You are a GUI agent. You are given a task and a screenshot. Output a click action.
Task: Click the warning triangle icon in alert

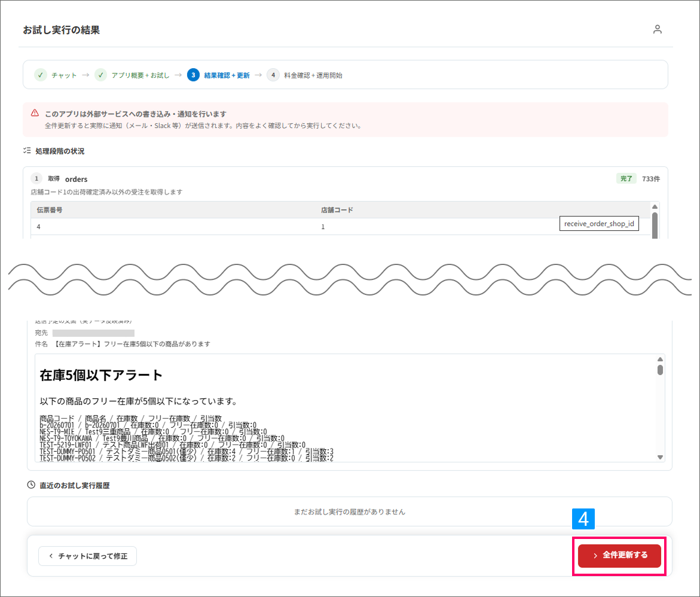pos(35,113)
